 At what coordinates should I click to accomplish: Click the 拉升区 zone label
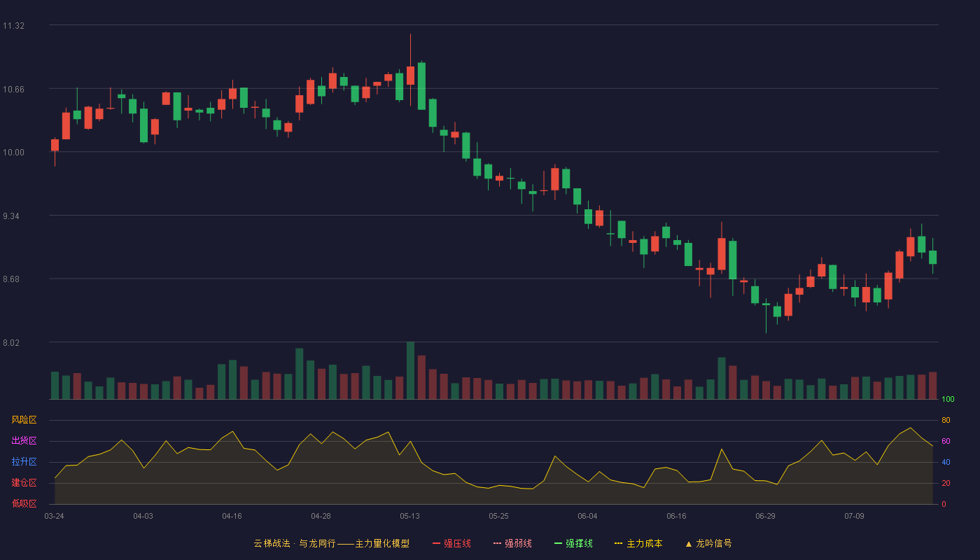pyautogui.click(x=24, y=462)
